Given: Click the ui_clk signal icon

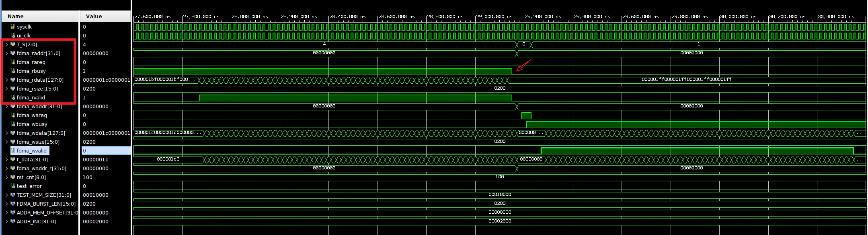Looking at the screenshot, I should [13, 35].
